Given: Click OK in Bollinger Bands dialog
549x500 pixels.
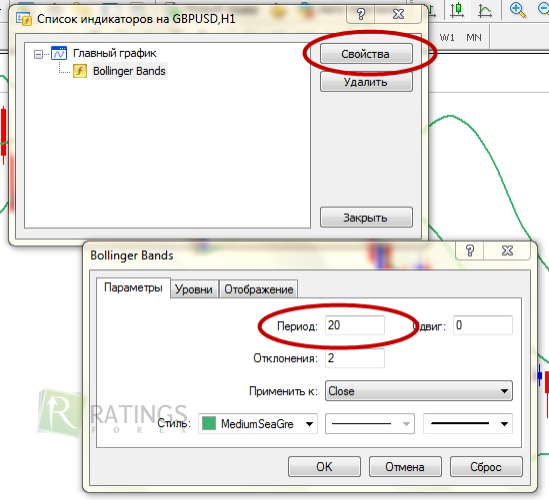Looking at the screenshot, I should [x=324, y=467].
